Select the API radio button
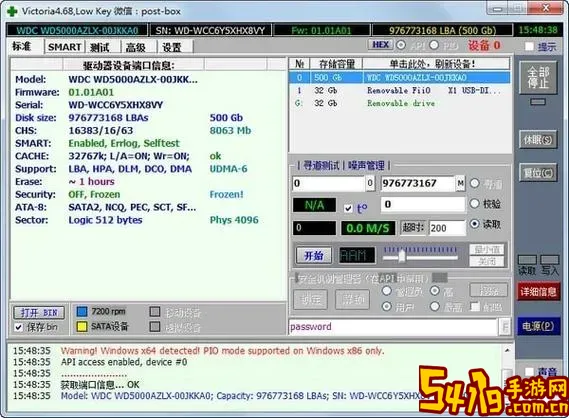Screen dimensions: 569x418 click(401, 45)
